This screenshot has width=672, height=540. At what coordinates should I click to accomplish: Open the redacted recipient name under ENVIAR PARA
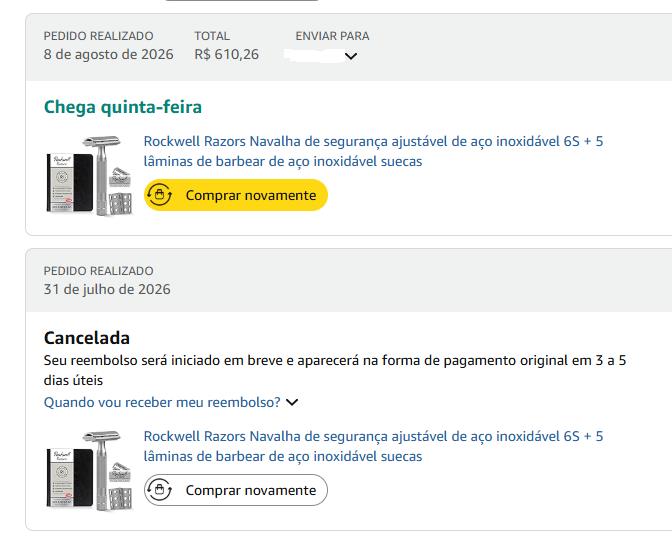point(315,56)
